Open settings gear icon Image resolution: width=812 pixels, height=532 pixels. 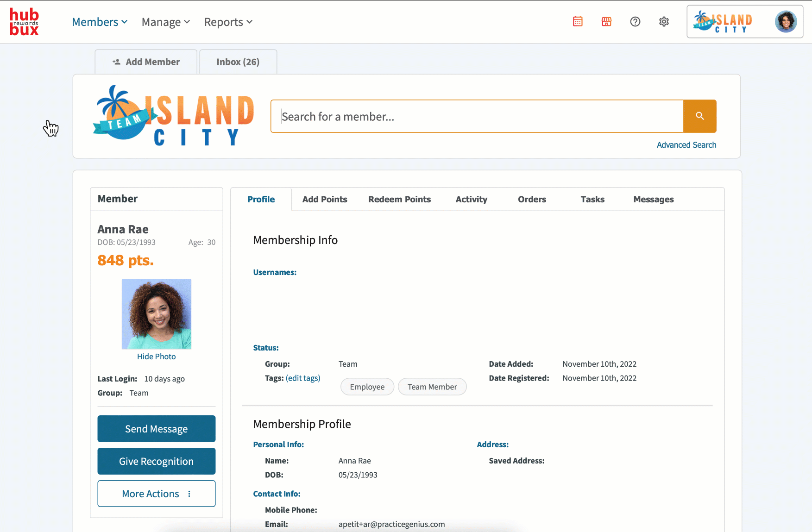[x=664, y=22]
